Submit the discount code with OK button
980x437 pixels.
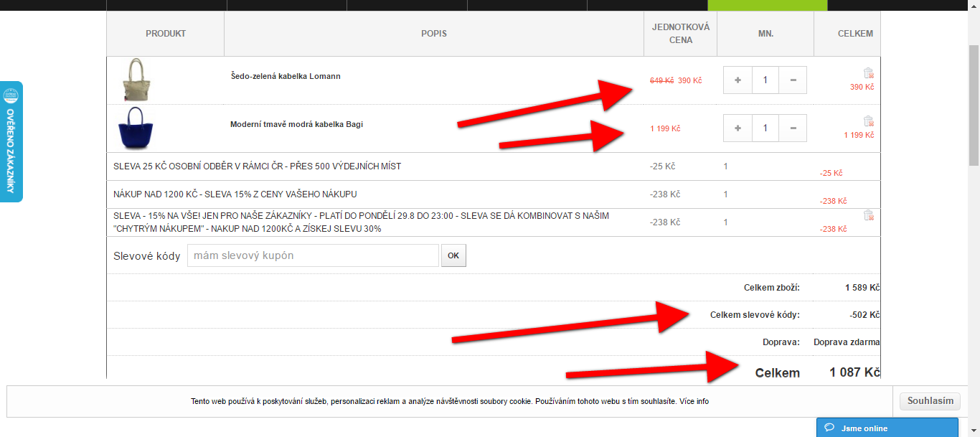[453, 255]
